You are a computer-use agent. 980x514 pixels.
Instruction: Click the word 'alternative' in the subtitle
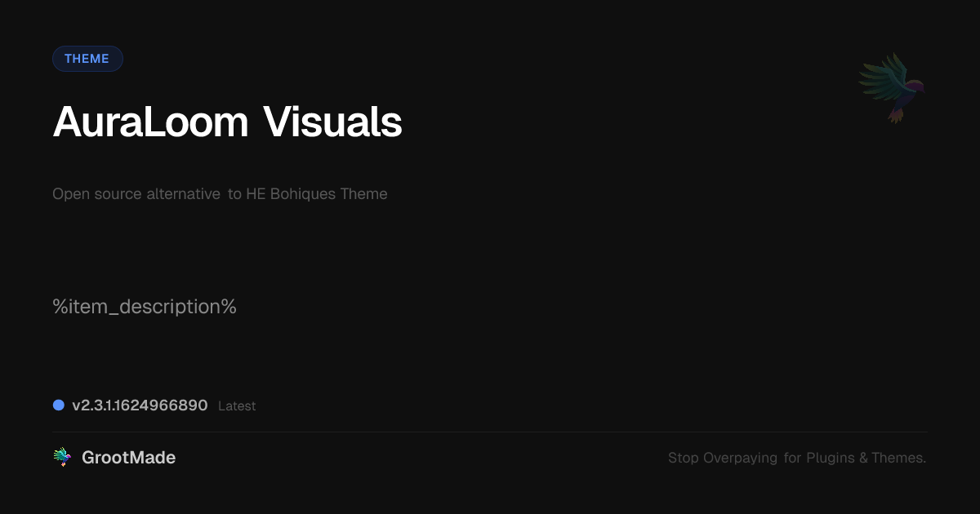point(183,194)
